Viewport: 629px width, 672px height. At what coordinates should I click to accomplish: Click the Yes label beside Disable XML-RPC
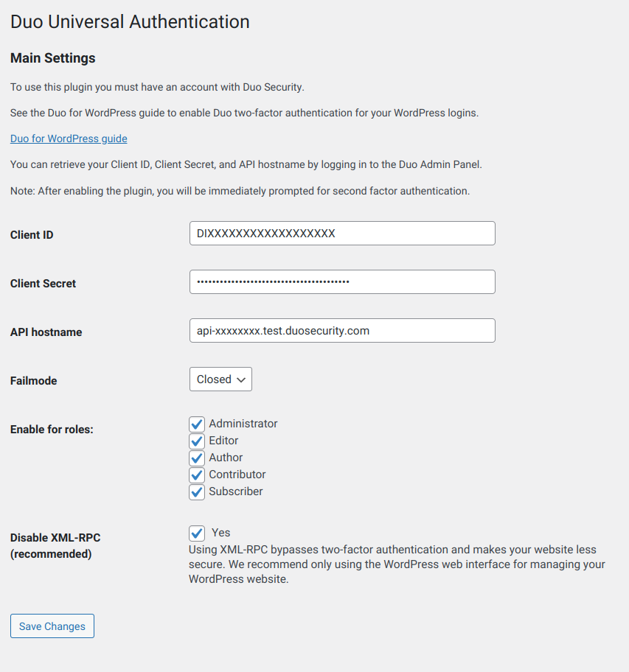(222, 532)
